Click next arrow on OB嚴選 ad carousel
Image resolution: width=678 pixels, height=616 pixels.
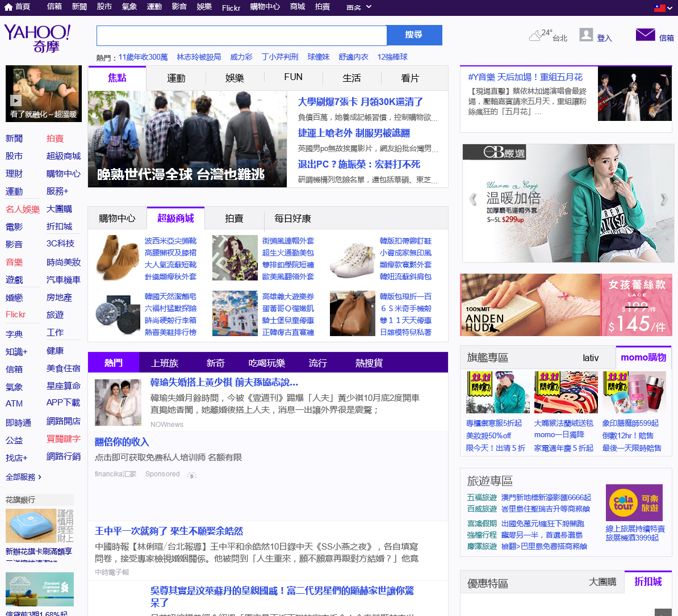click(664, 199)
